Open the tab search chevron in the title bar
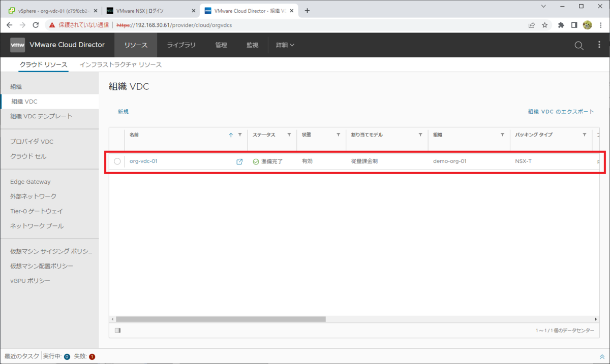This screenshot has height=364, width=610. tap(544, 7)
